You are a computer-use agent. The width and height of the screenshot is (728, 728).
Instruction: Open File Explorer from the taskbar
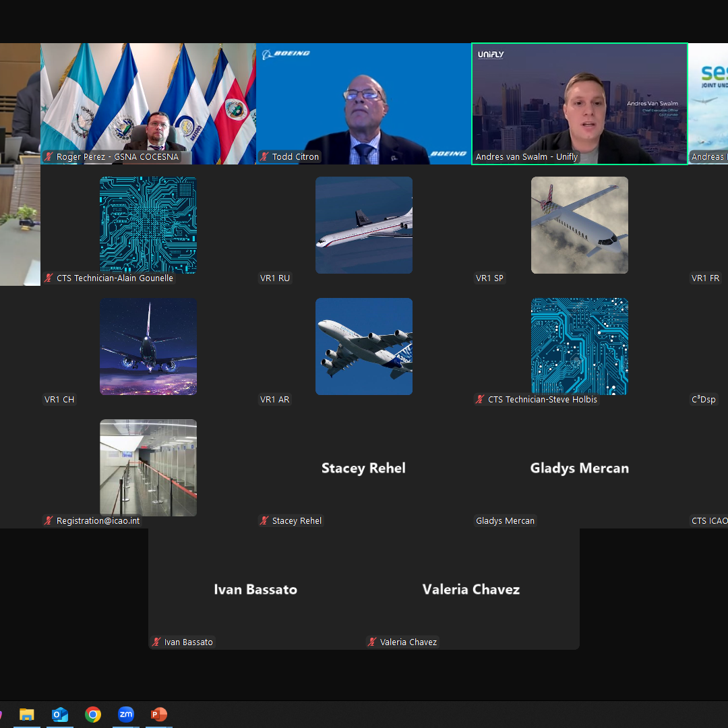(27, 715)
